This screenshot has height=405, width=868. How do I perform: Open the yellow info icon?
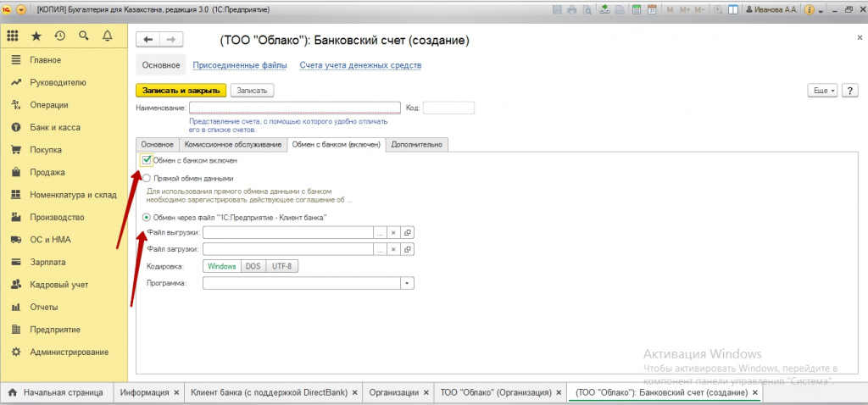[x=810, y=9]
